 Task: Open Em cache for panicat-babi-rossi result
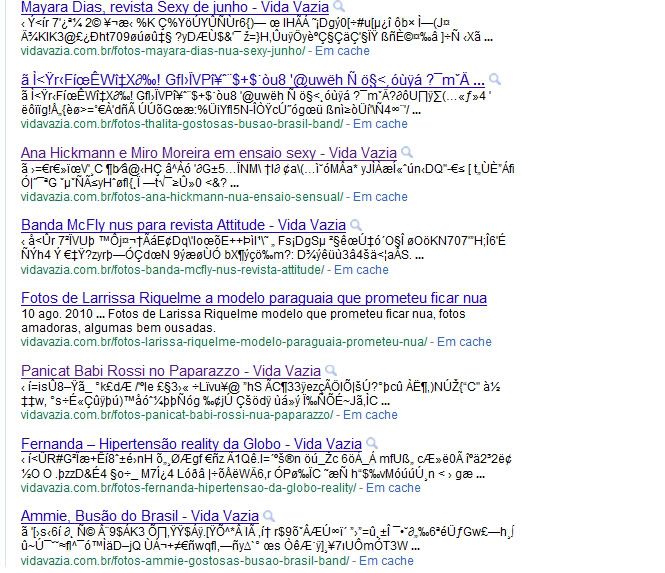[370, 415]
